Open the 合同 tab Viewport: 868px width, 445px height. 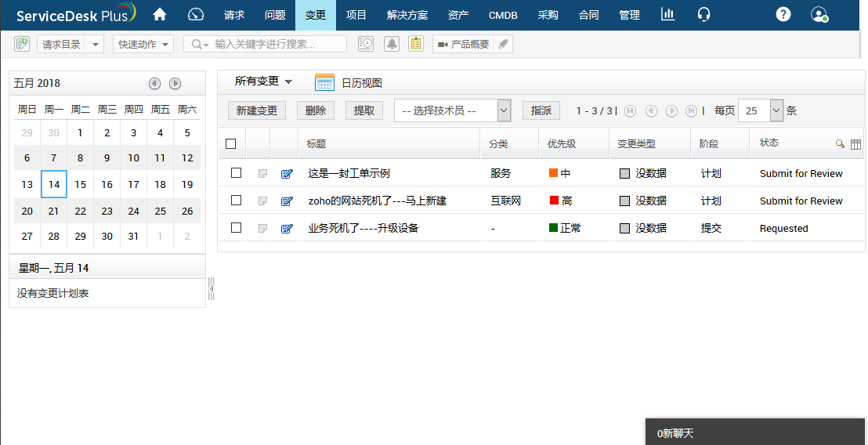coord(589,15)
